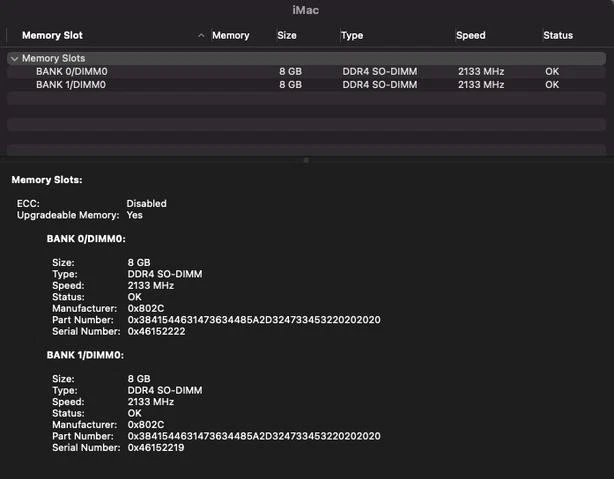Click the bold Memory Slots heading in details
The image size is (614, 479).
(x=46, y=180)
